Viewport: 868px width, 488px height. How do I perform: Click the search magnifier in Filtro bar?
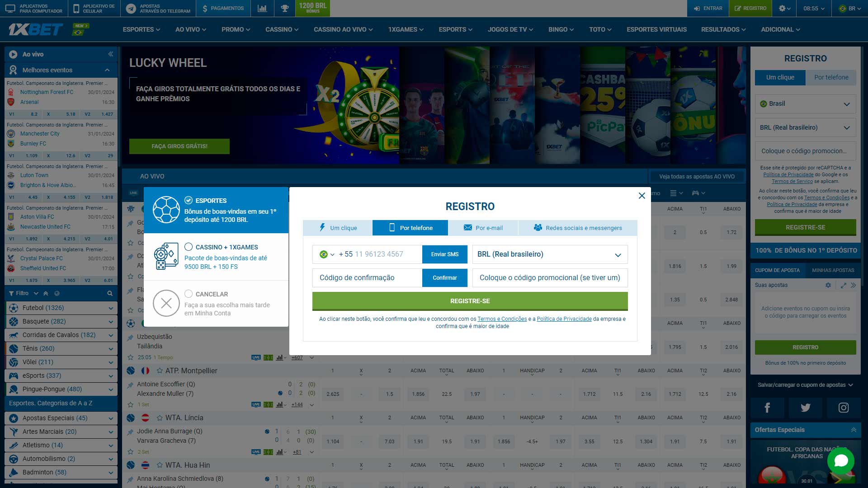(110, 293)
